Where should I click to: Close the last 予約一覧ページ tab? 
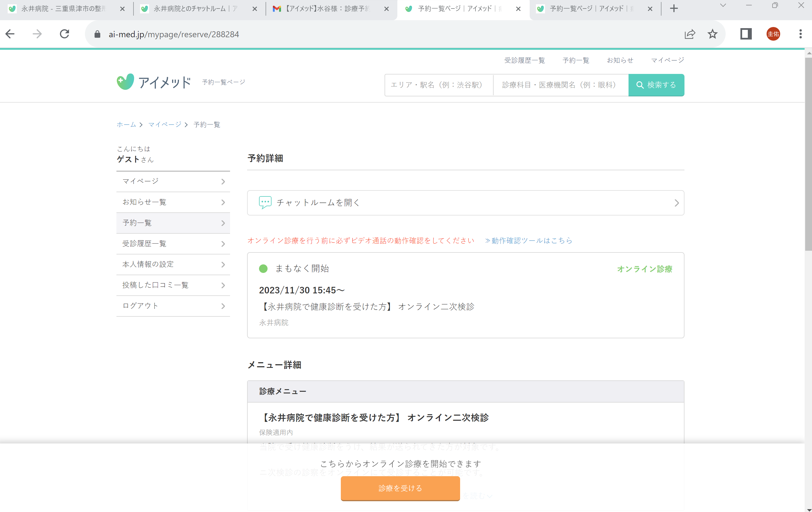pyautogui.click(x=650, y=9)
